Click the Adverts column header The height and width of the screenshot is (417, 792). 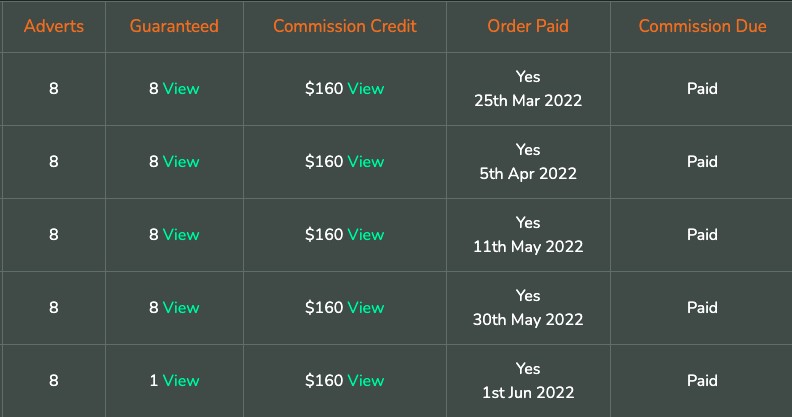click(54, 26)
